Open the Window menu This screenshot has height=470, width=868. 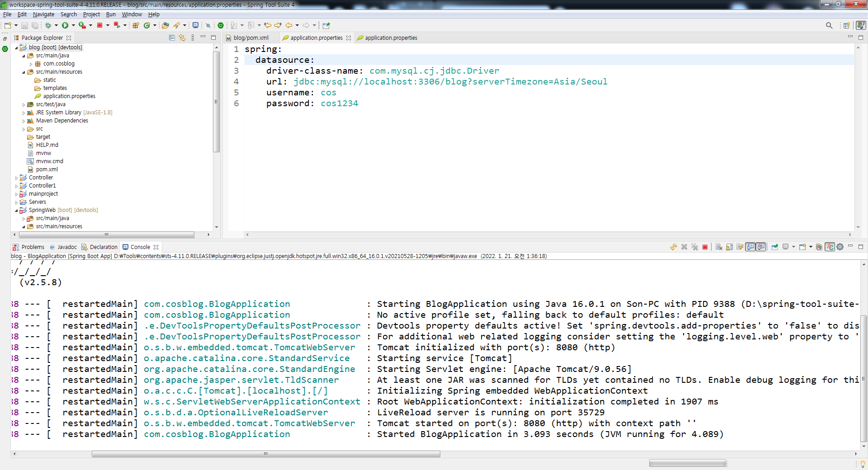[x=132, y=14]
